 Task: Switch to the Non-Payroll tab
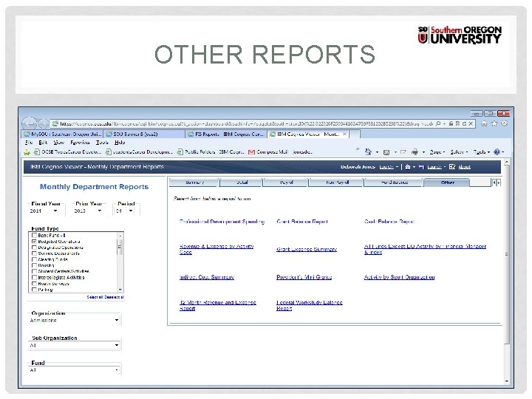[337, 183]
